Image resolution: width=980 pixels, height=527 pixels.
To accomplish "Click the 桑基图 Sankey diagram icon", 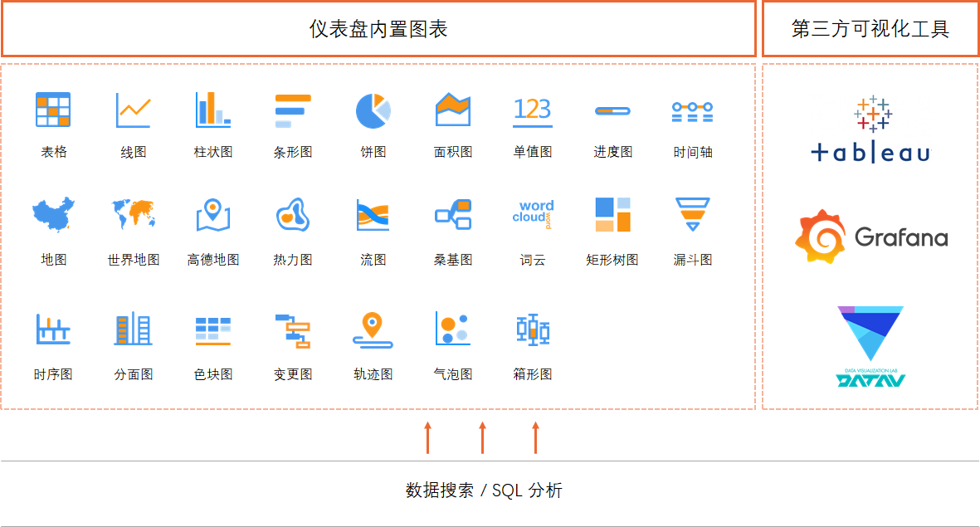I will 453,214.
